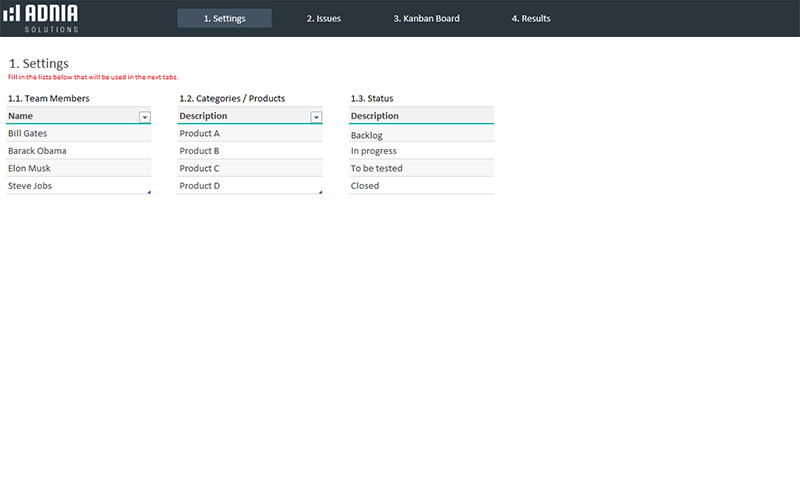Select the Barack Obama cell

(x=78, y=151)
